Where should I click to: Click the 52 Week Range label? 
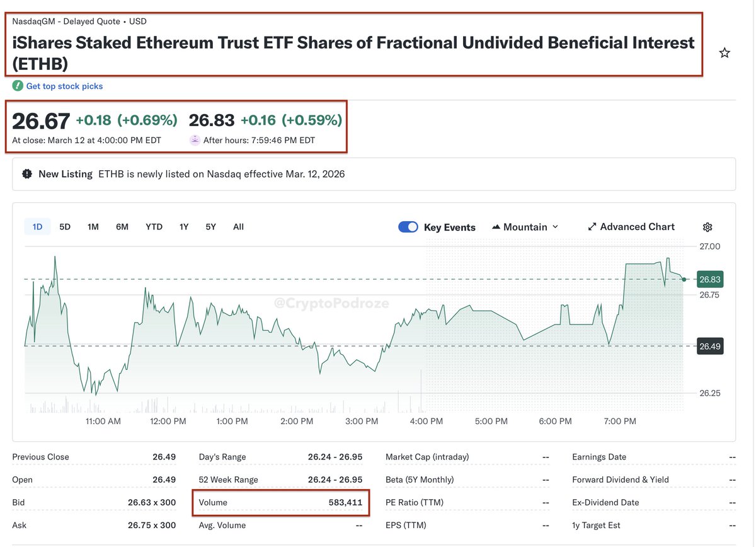[x=229, y=480]
